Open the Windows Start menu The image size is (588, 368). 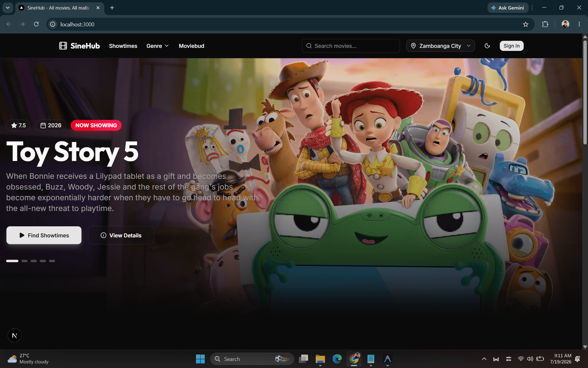point(200,359)
